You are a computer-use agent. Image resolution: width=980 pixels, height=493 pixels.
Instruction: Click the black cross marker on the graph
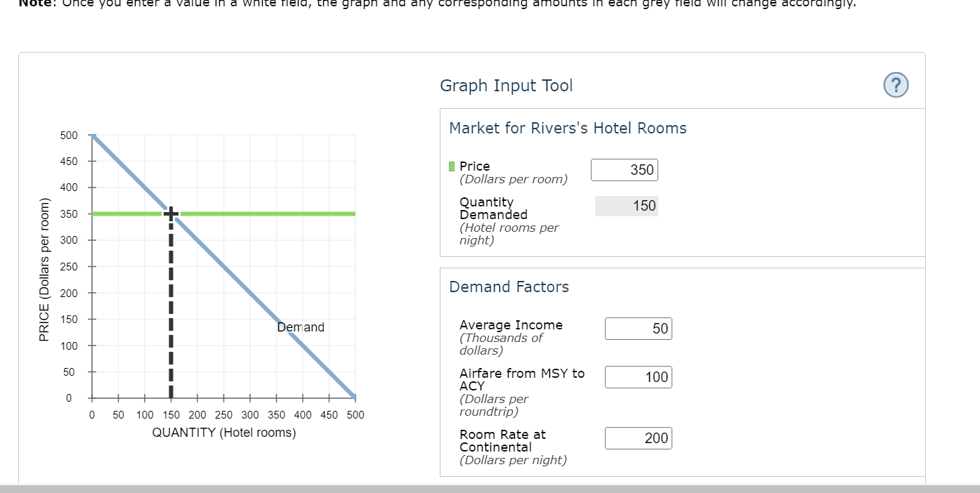click(x=170, y=213)
